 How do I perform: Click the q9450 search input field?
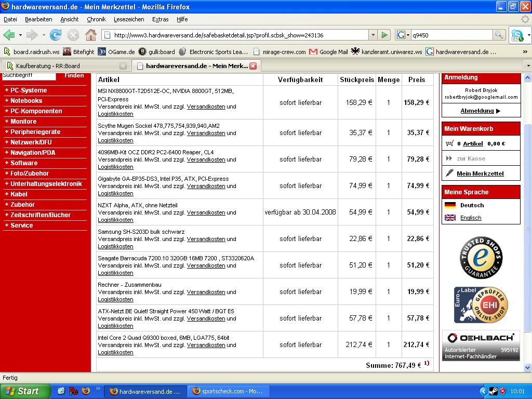tap(451, 35)
